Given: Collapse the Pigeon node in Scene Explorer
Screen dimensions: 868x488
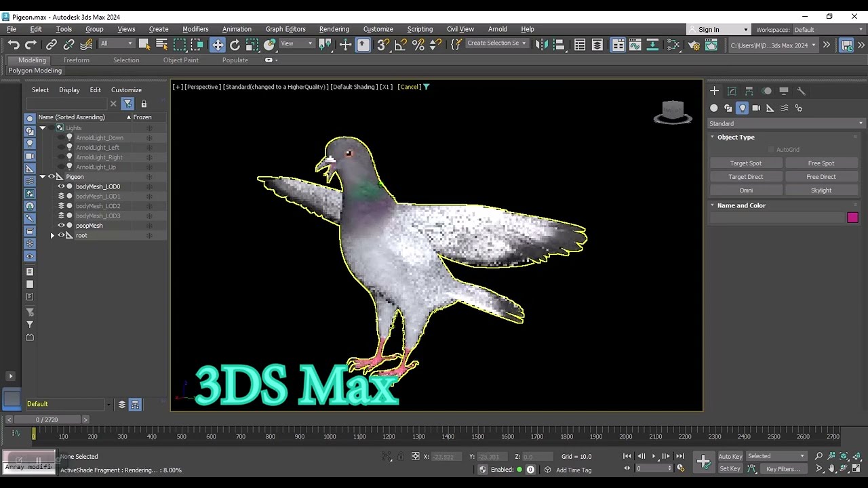Looking at the screenshot, I should [x=43, y=177].
